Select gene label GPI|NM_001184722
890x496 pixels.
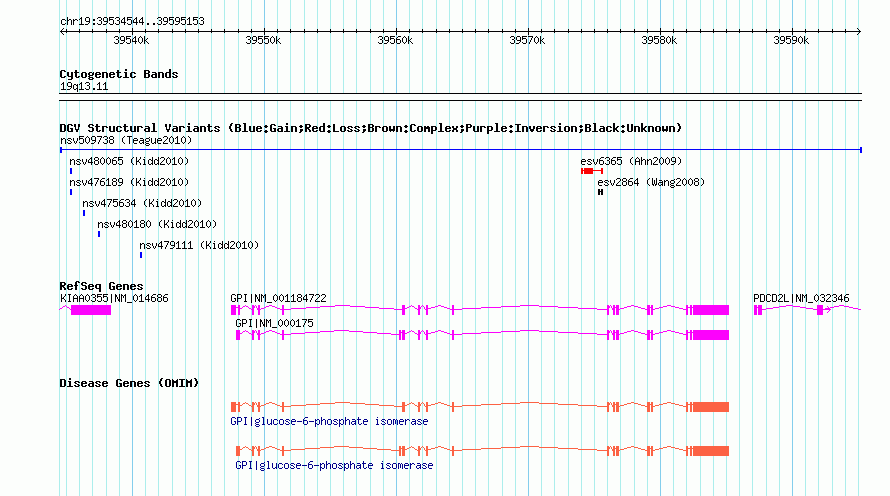[x=278, y=299]
